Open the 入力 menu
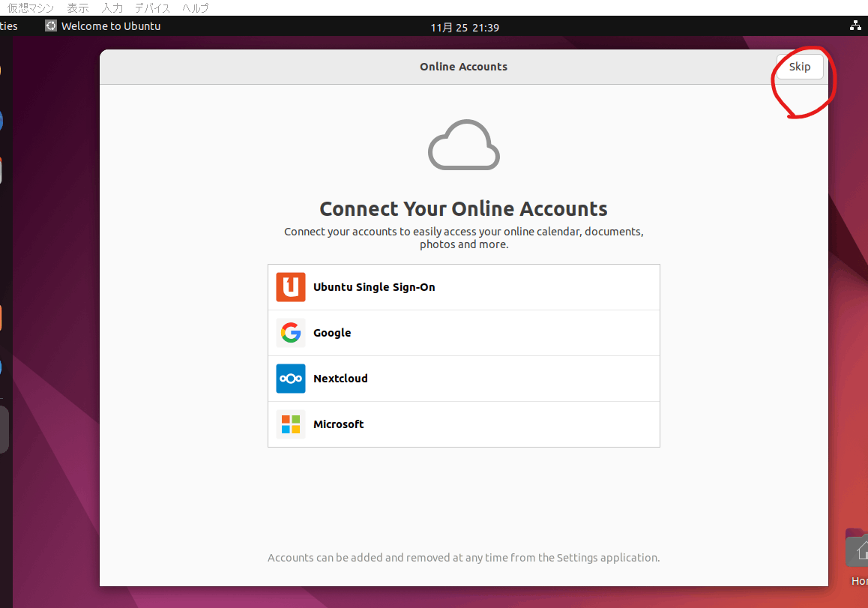 [112, 7]
